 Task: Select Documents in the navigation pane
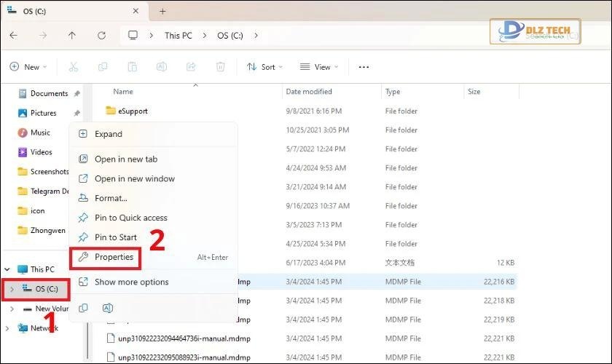(48, 93)
